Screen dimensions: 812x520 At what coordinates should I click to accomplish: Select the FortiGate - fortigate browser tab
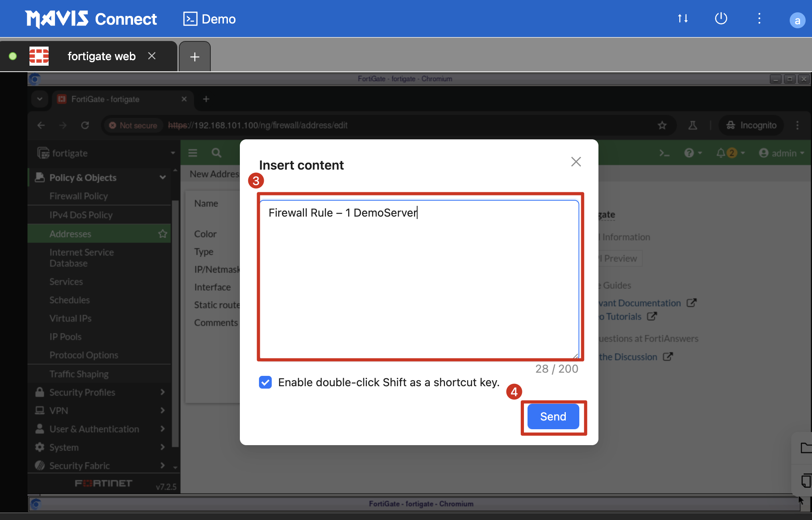106,99
